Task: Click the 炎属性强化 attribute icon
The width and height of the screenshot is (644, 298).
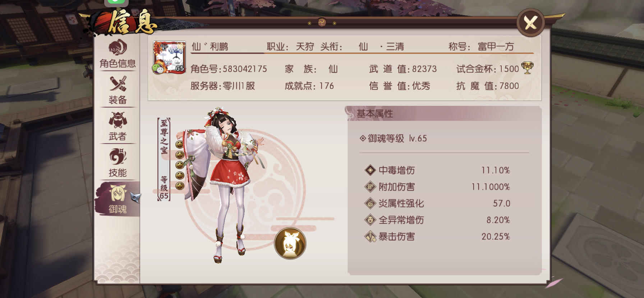Action: (x=370, y=203)
